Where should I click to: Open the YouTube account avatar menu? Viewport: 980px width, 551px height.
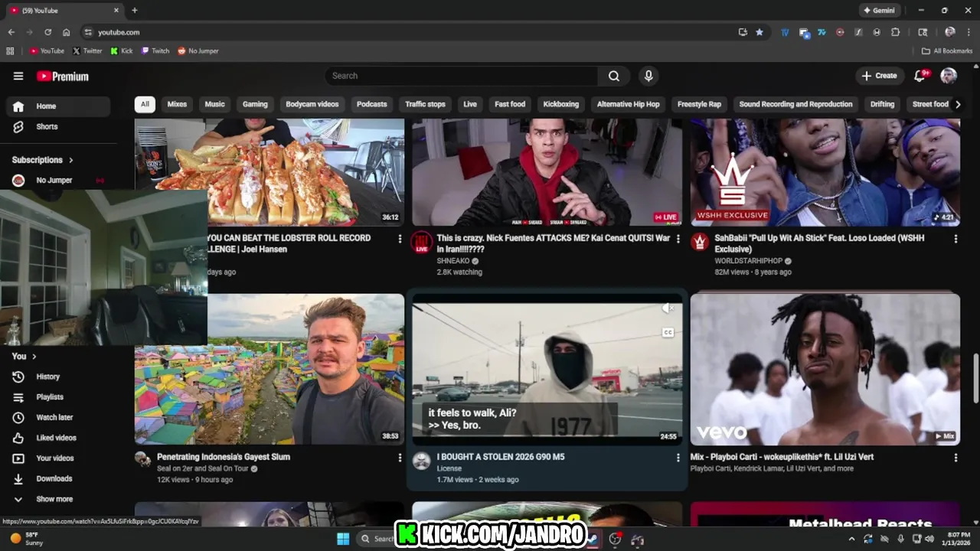tap(949, 76)
